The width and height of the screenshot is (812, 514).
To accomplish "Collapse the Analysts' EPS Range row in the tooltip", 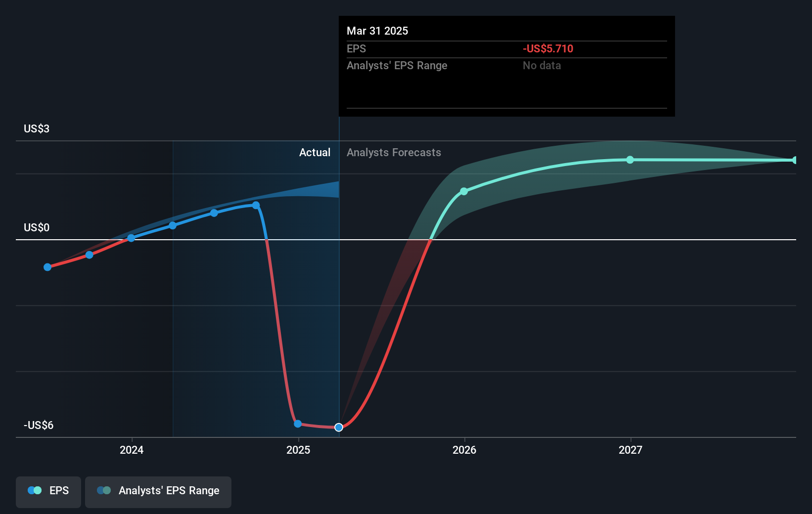I will click(x=397, y=65).
